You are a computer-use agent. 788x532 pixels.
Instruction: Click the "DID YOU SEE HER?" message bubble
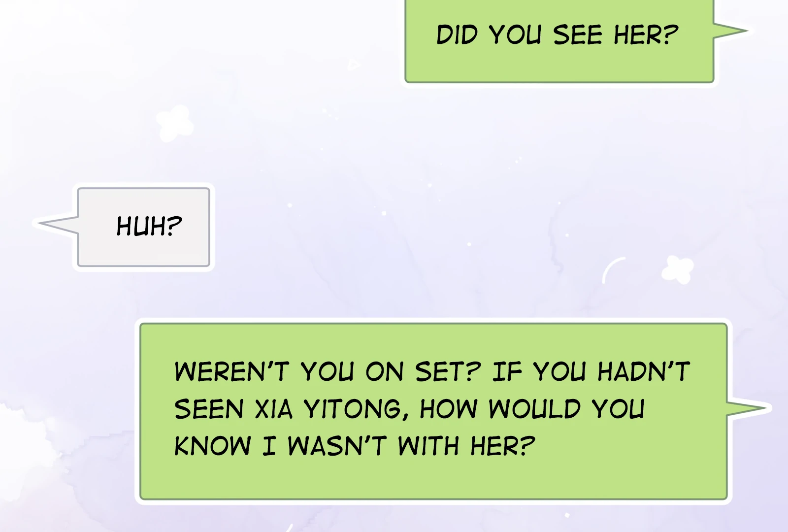coord(559,40)
